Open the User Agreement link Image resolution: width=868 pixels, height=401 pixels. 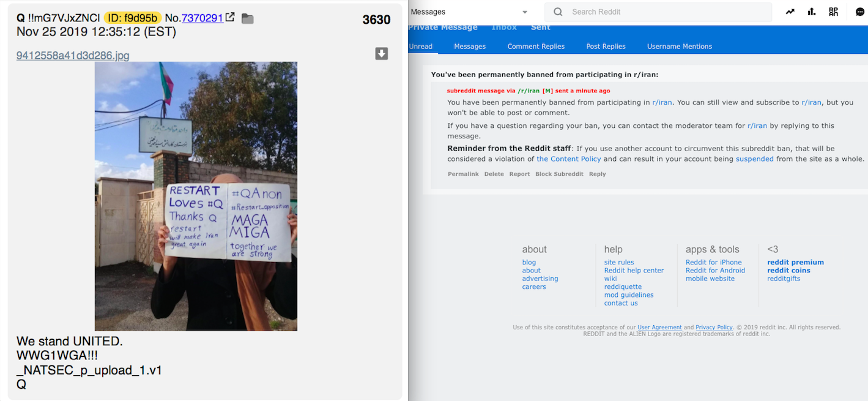[659, 328]
